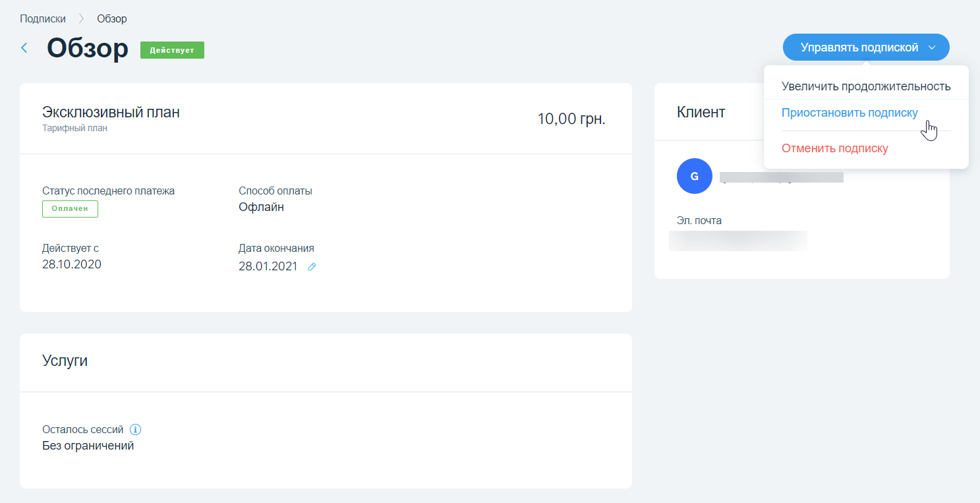Click the Без ограничений sessions value

(88, 446)
